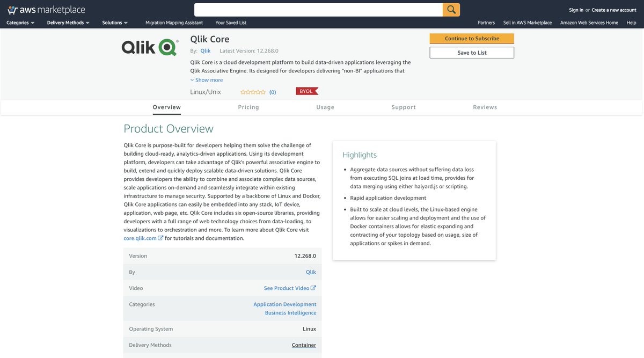Open the AWS Marketplace logo home link
This screenshot has width=644, height=358.
click(x=46, y=10)
